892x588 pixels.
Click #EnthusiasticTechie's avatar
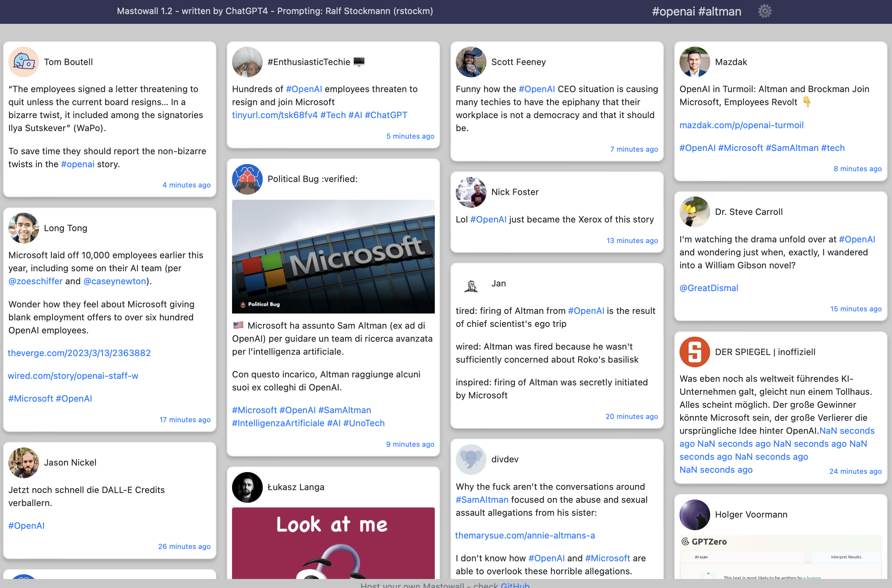tap(247, 62)
